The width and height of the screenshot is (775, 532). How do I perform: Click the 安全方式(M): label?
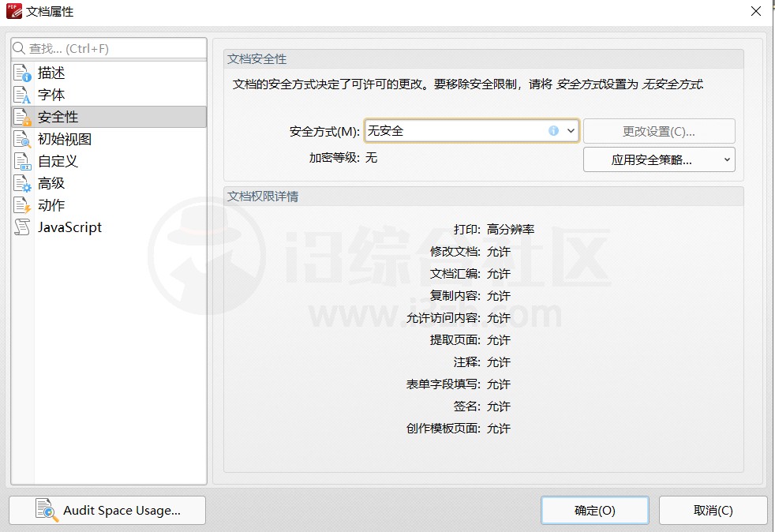pyautogui.click(x=324, y=132)
